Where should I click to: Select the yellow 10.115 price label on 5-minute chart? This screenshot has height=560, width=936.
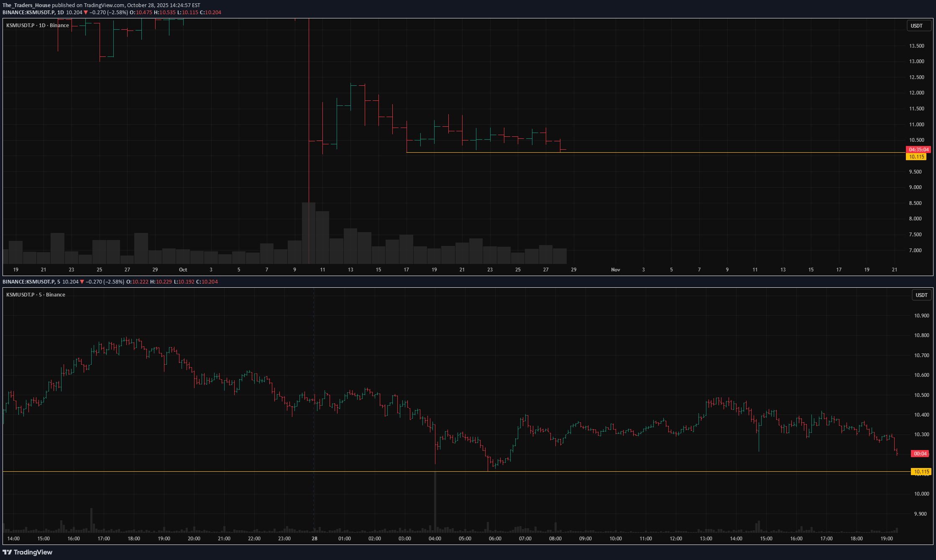(x=921, y=472)
